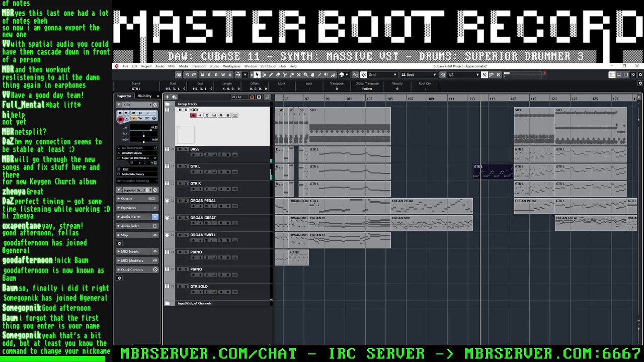
Task: Select the Color tool
Action: 333,74
